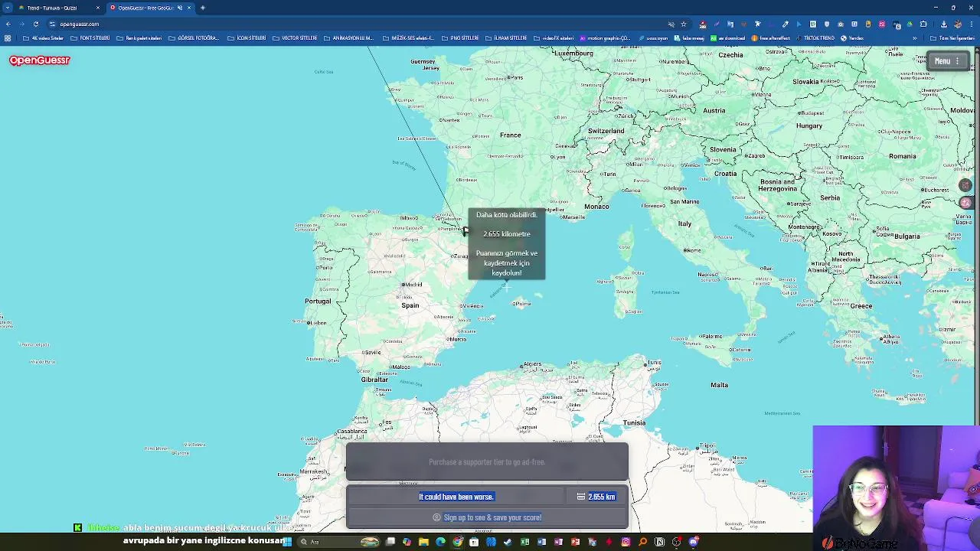Open the Windows Start button
Screen dimensions: 980x551
click(x=286, y=542)
